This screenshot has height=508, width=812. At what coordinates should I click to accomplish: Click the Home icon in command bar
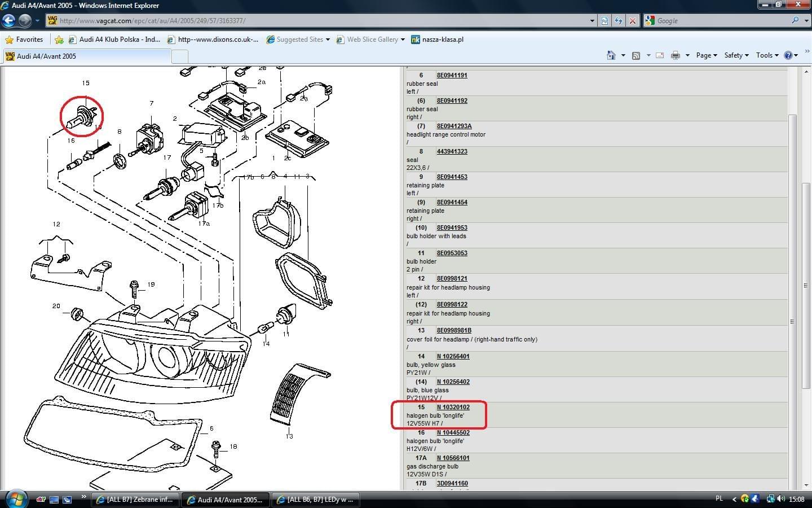point(611,55)
